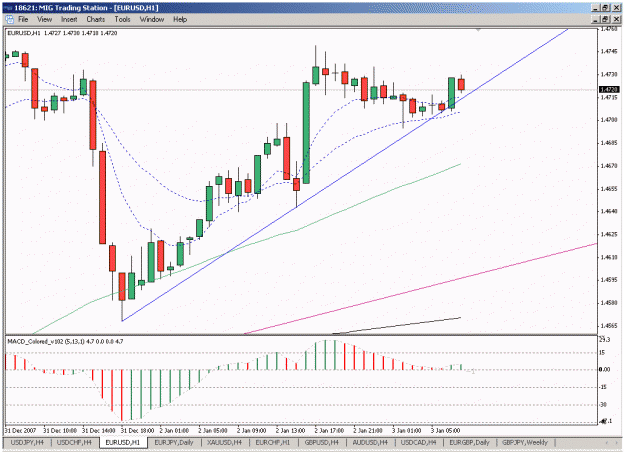The image size is (625, 452).
Task: Switch to the USDCAD,H4 chart tab
Action: click(x=418, y=442)
